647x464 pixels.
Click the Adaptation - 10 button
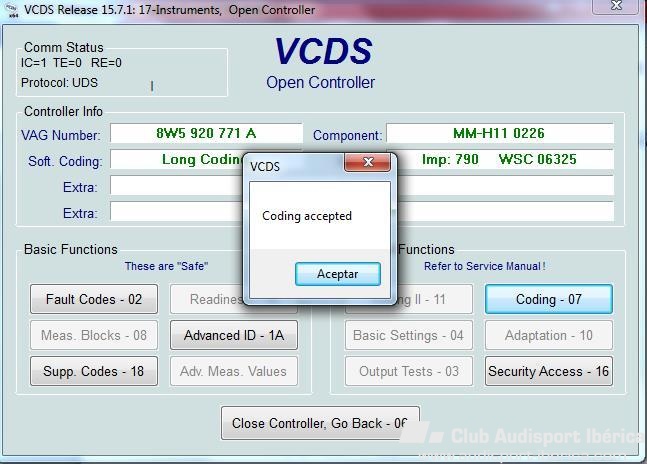(x=549, y=335)
